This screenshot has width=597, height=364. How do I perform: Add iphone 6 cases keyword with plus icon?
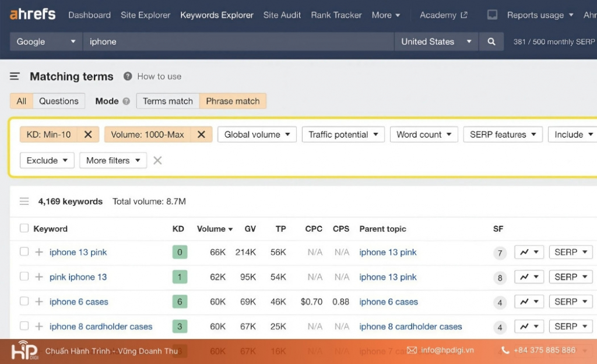pyautogui.click(x=39, y=302)
